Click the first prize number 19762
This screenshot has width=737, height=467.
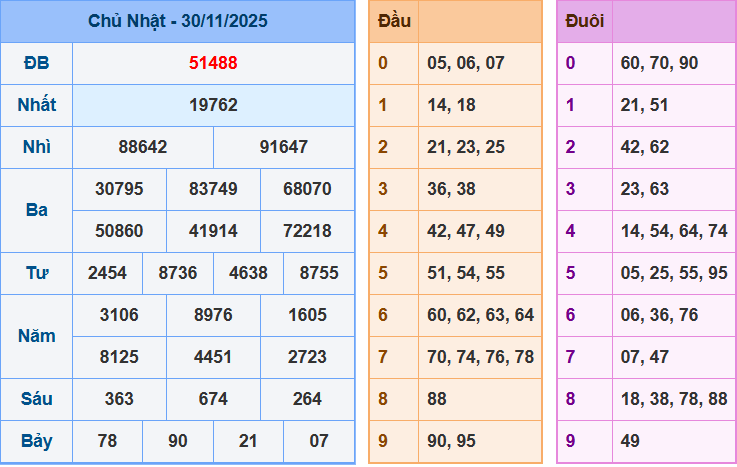(x=213, y=105)
